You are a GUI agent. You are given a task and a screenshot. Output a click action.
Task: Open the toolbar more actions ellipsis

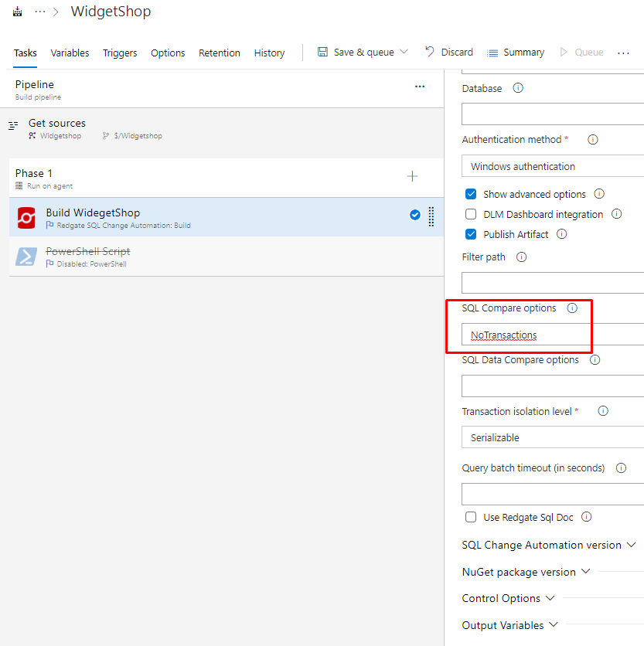pyautogui.click(x=623, y=53)
